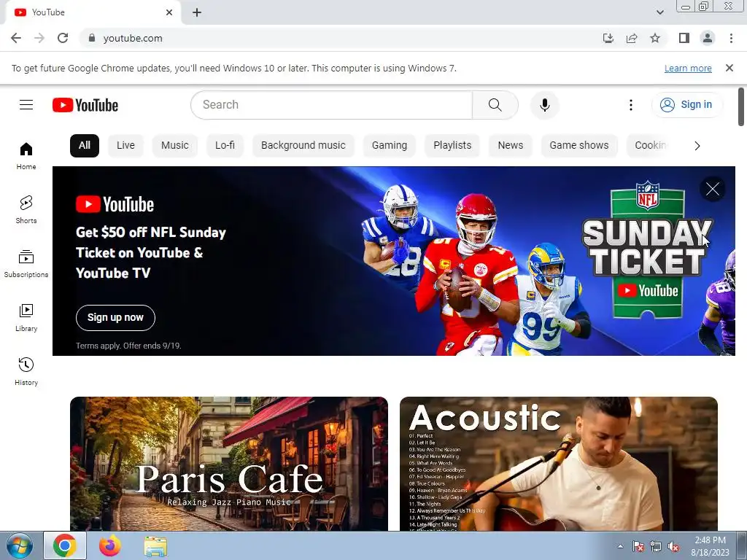The width and height of the screenshot is (747, 560).
Task: Select the Game shows chip
Action: coord(578,146)
